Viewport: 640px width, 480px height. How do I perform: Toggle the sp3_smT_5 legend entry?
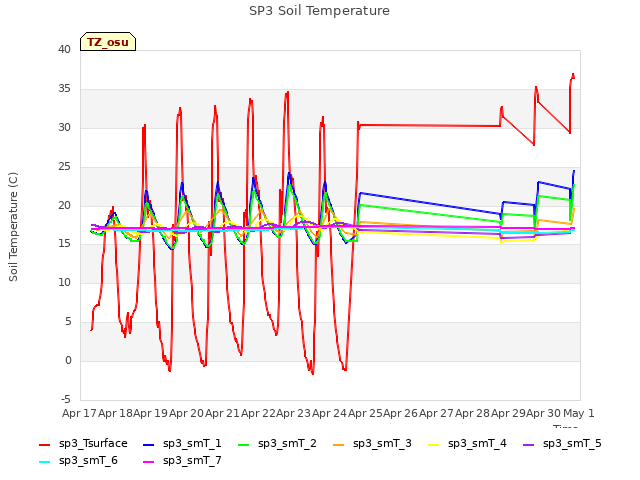point(562,444)
